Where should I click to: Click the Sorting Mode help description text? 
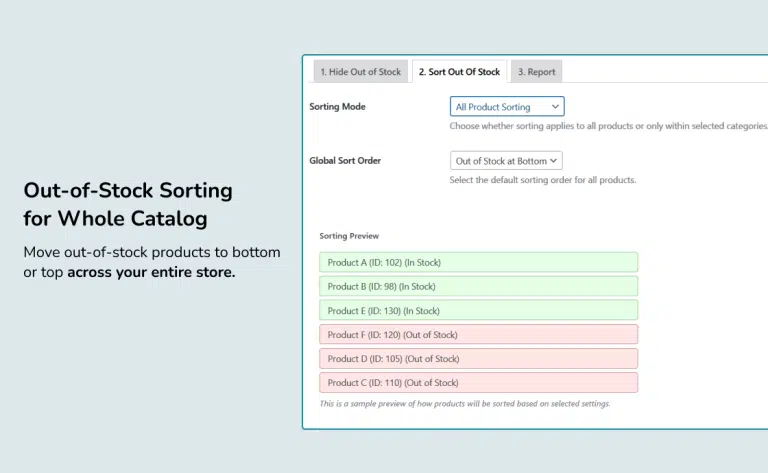tap(608, 126)
